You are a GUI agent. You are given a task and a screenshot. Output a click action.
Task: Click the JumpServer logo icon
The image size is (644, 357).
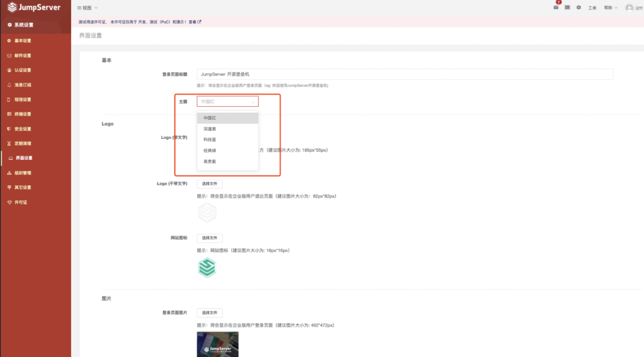[x=12, y=7]
